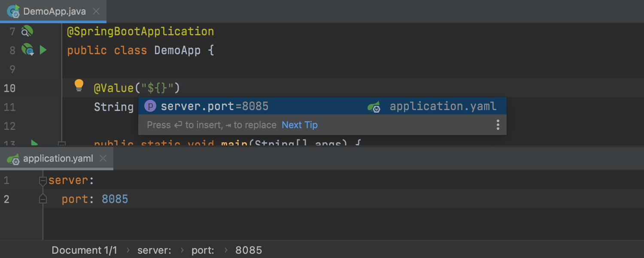
Task: Click the Spring icon next to application.yaml suggestion
Action: pos(374,107)
